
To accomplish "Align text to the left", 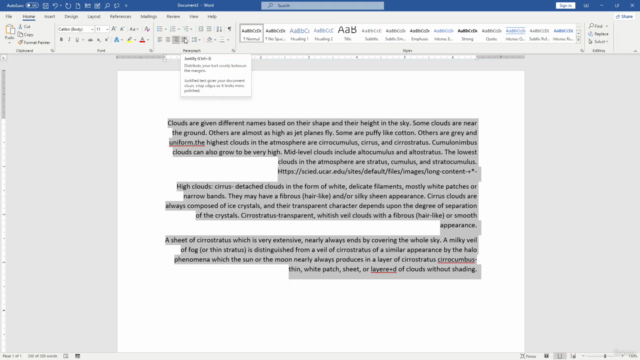I will pyautogui.click(x=160, y=40).
